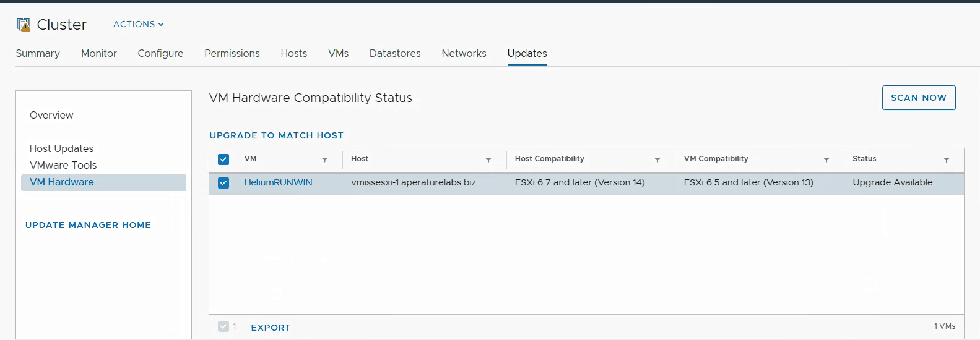Click UPGRADE TO MATCH HOST
Viewport: 980px width, 340px height.
coord(276,135)
